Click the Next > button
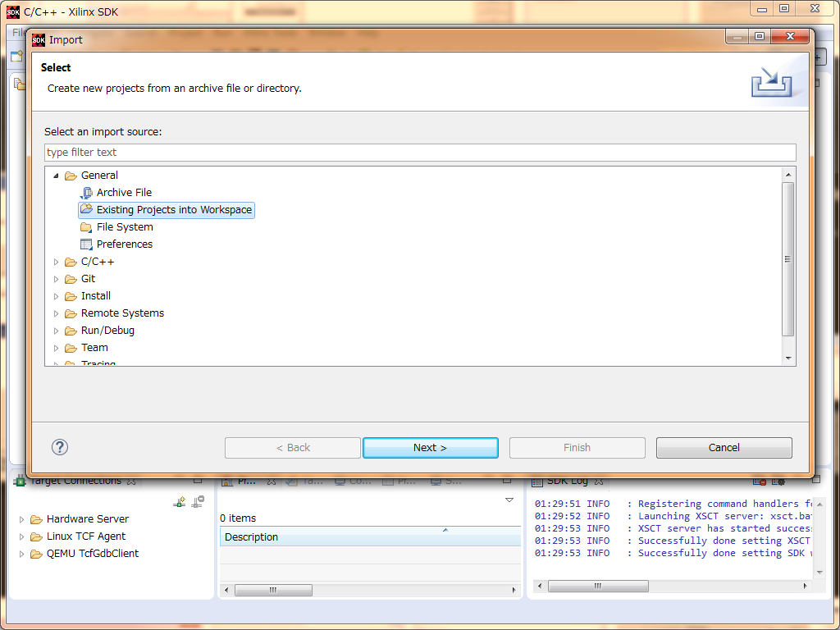 click(x=430, y=447)
